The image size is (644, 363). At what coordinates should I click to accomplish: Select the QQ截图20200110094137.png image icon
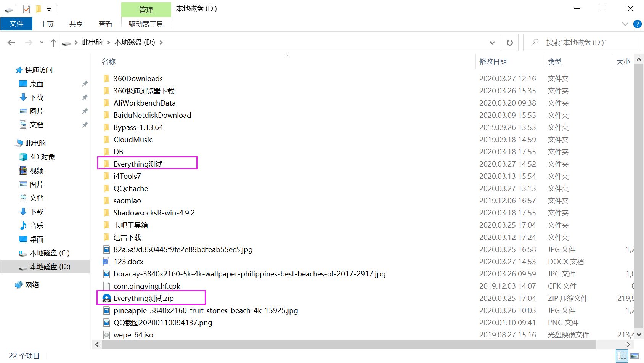click(x=107, y=323)
